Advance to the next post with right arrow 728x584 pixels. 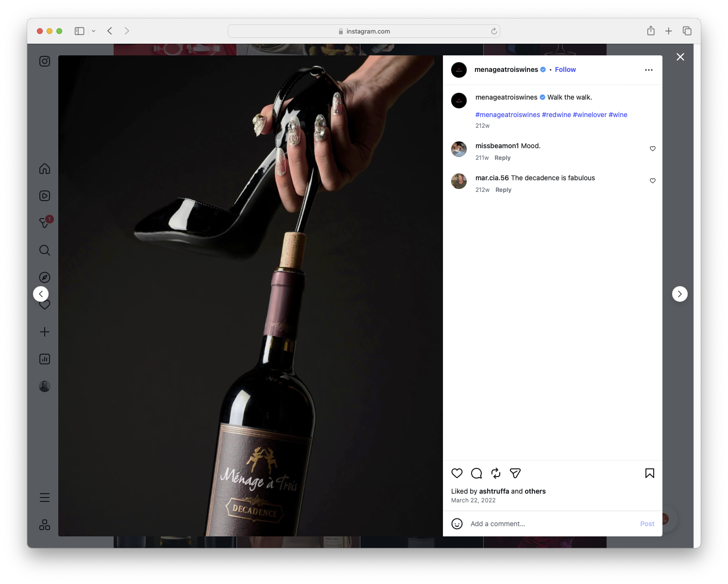tap(679, 293)
